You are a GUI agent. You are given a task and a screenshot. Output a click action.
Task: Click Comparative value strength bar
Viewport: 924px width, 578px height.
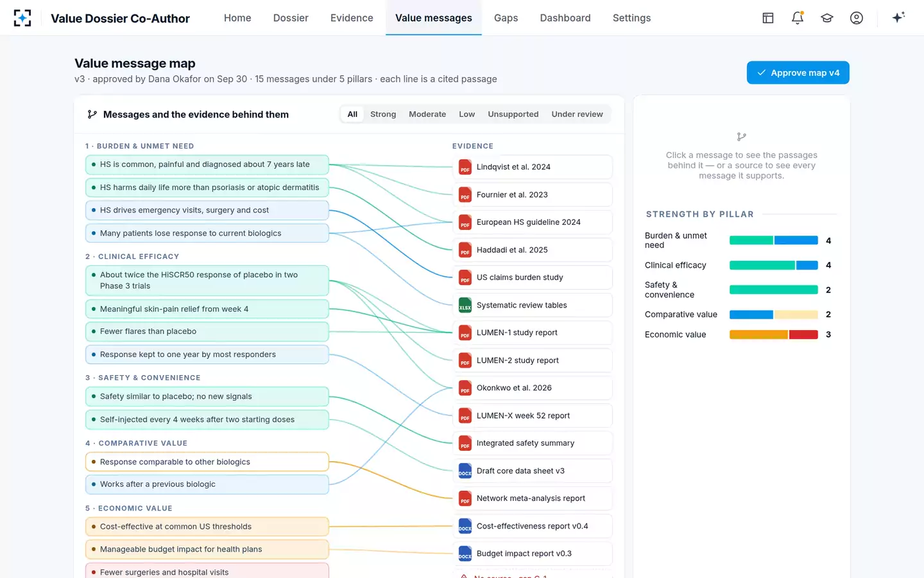[774, 315]
